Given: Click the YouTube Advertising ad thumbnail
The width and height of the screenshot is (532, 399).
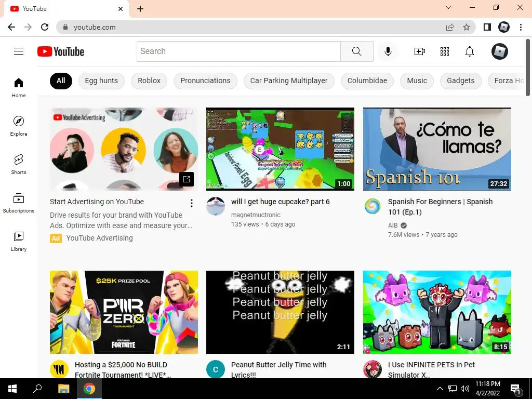Looking at the screenshot, I should pos(124,149).
